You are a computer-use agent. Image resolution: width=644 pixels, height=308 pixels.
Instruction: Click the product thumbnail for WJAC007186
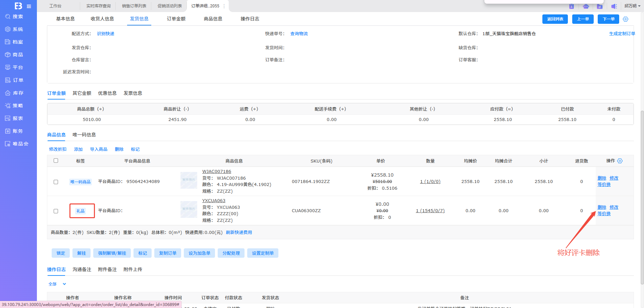pos(189,180)
